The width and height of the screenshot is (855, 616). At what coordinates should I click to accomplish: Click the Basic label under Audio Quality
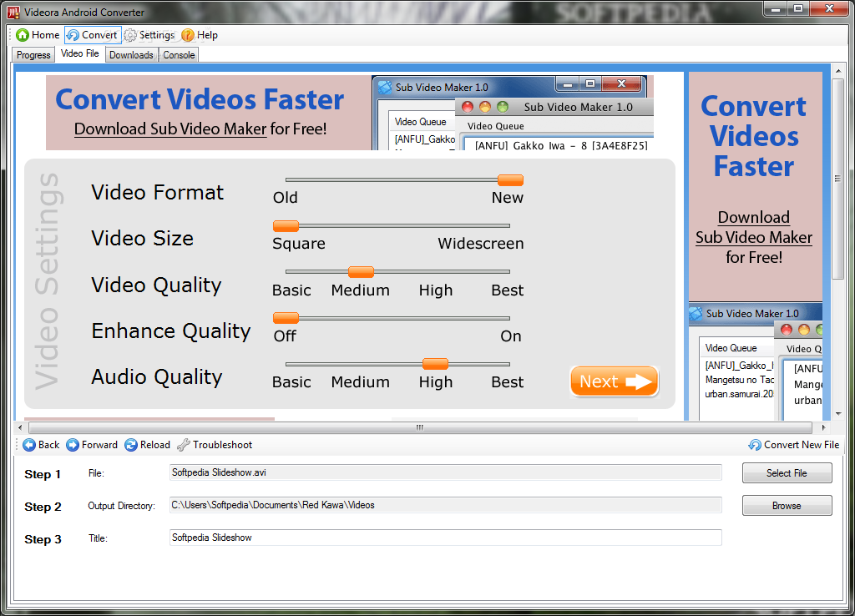[291, 382]
